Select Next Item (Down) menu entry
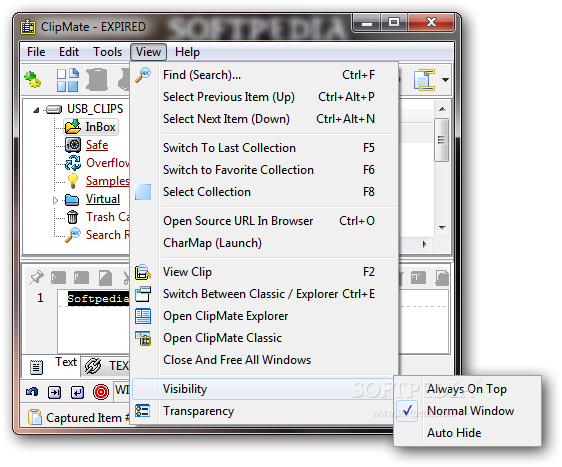 [265, 119]
